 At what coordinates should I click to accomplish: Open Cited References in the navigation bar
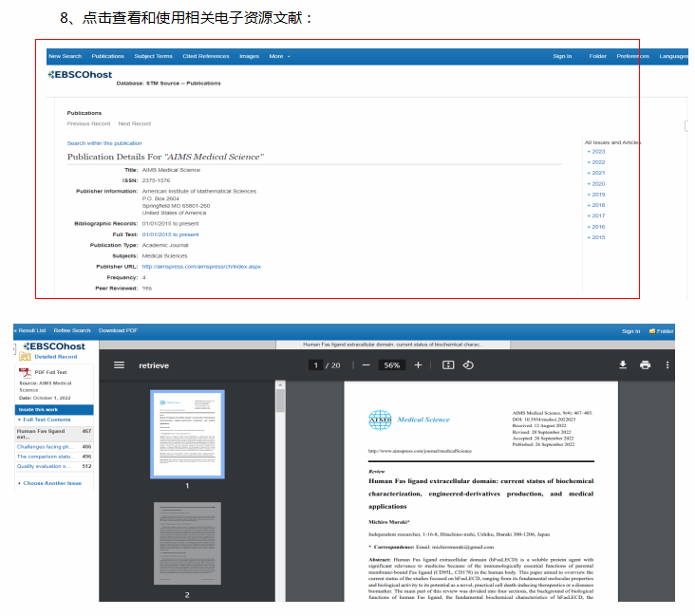point(205,56)
